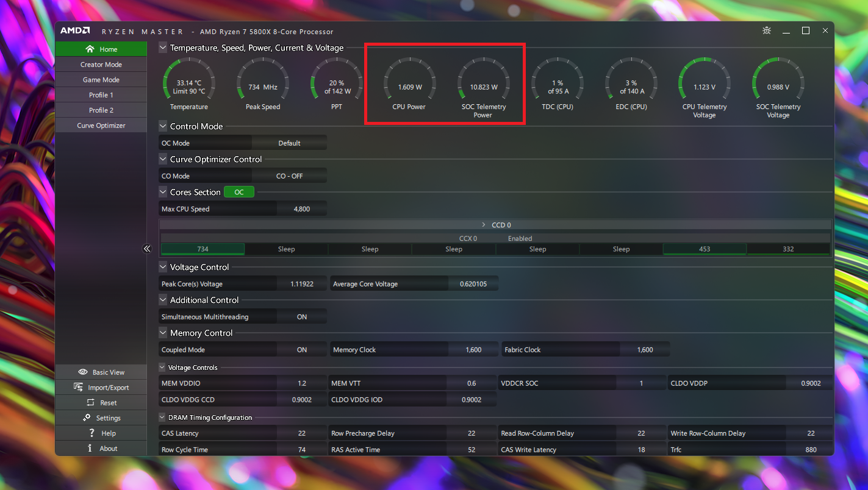Image resolution: width=868 pixels, height=490 pixels.
Task: Expand the CCD 0 chevron
Action: [484, 225]
